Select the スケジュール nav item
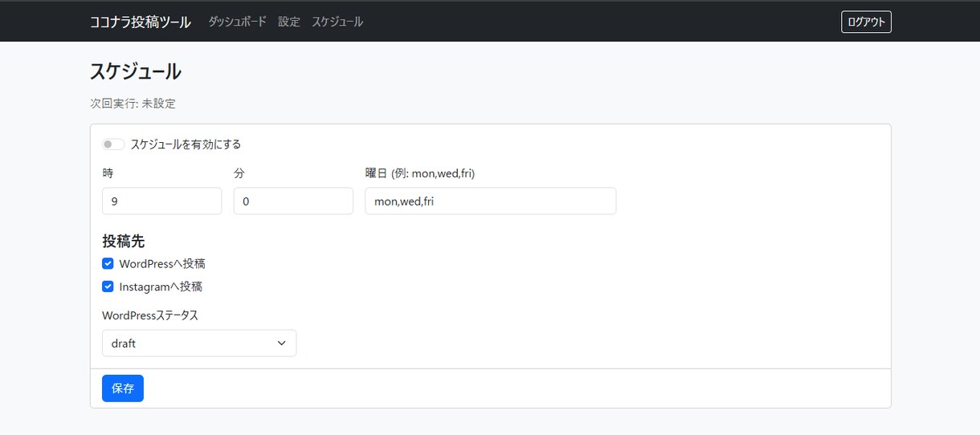The image size is (980, 435). point(337,22)
